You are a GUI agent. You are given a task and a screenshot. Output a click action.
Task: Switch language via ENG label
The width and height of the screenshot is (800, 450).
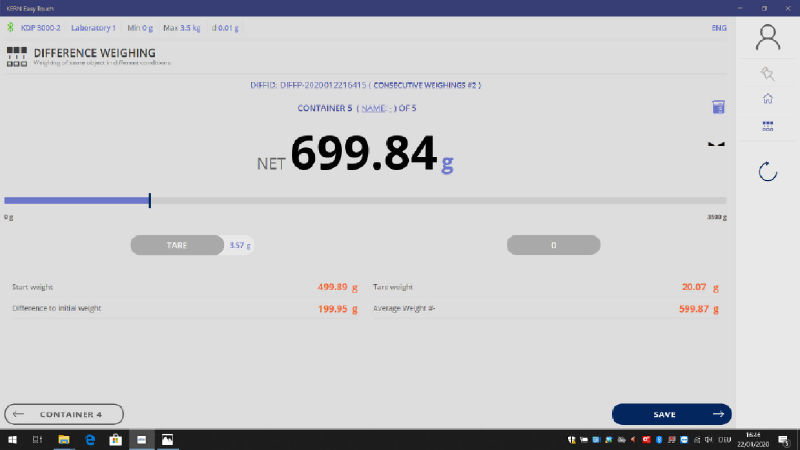pos(718,27)
